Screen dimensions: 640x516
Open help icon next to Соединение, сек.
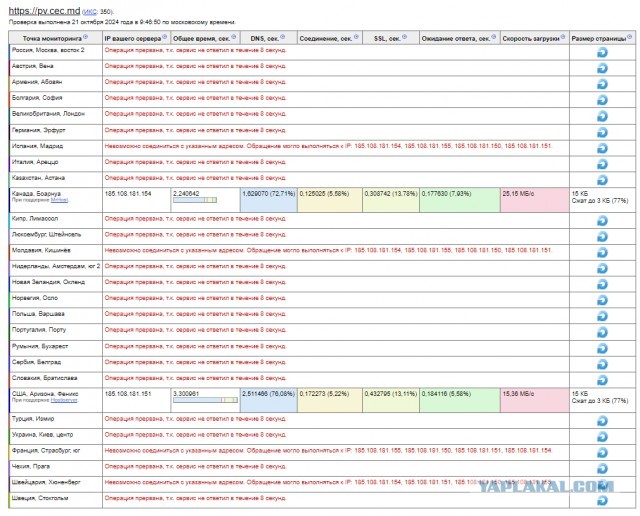[x=356, y=37]
